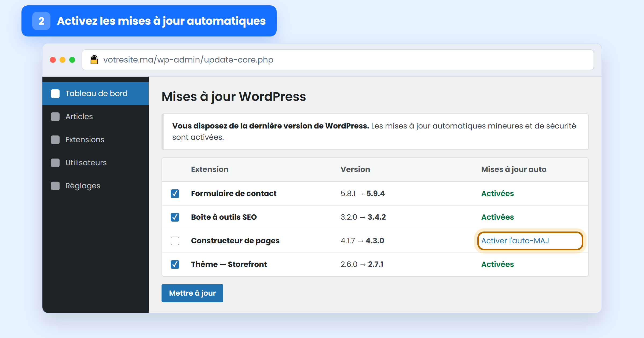
Task: Click the Articles sidebar icon
Action: 55,117
